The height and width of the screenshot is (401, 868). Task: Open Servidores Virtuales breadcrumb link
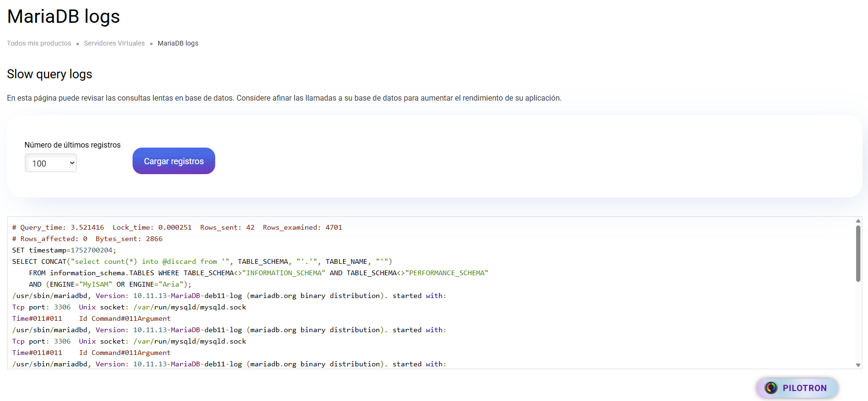114,43
